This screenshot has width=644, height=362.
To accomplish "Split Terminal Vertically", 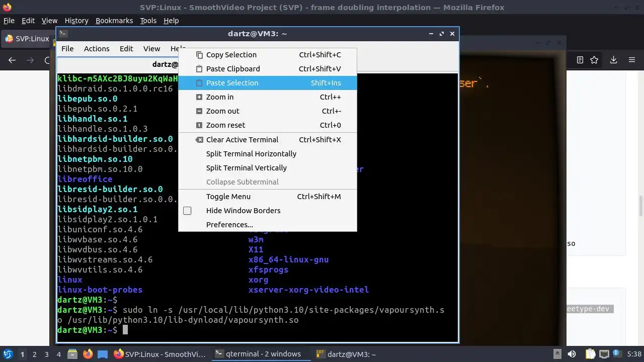I will click(267, 168).
